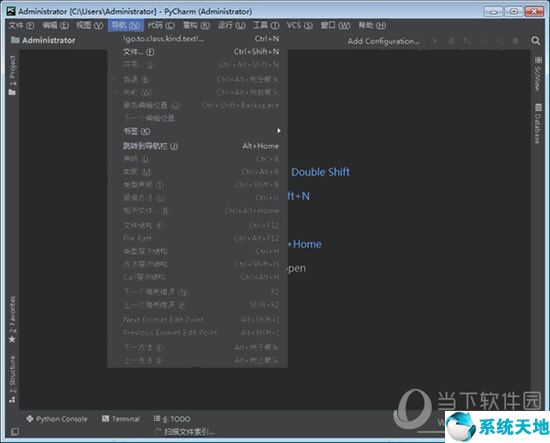Open the 重构 (R) menu
550x443 pixels.
coord(196,25)
